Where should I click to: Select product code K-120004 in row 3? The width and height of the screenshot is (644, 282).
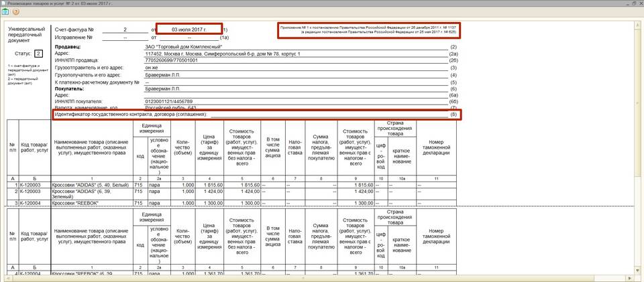31,202
